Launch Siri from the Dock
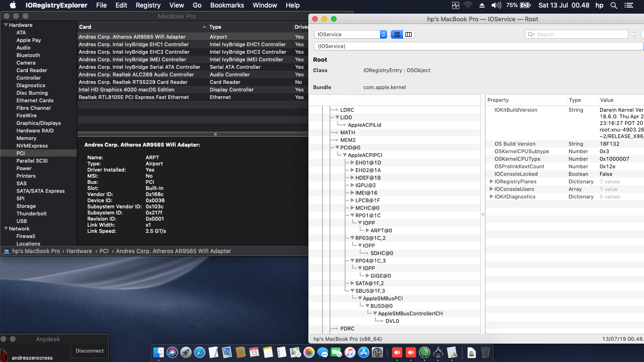 (172, 352)
